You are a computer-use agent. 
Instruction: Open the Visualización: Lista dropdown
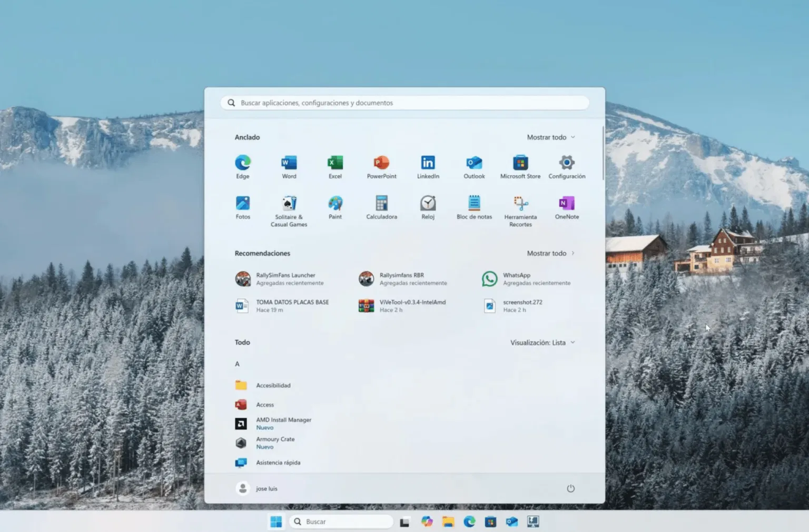(542, 343)
